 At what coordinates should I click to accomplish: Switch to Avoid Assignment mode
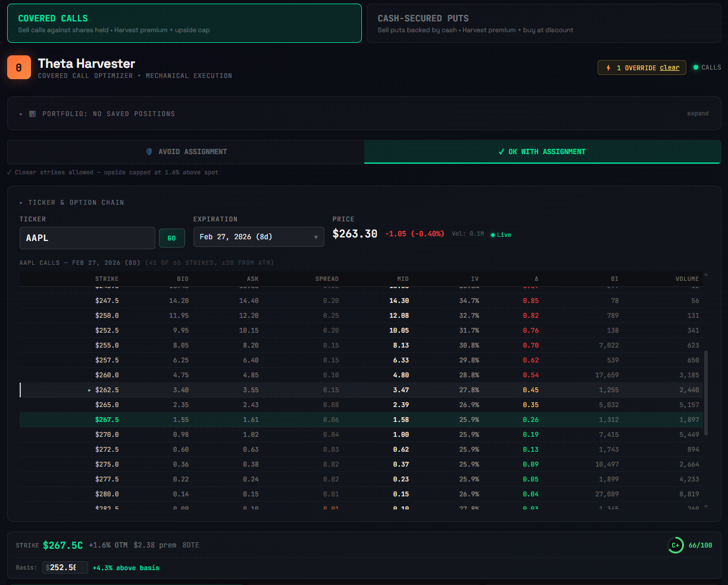(x=185, y=151)
